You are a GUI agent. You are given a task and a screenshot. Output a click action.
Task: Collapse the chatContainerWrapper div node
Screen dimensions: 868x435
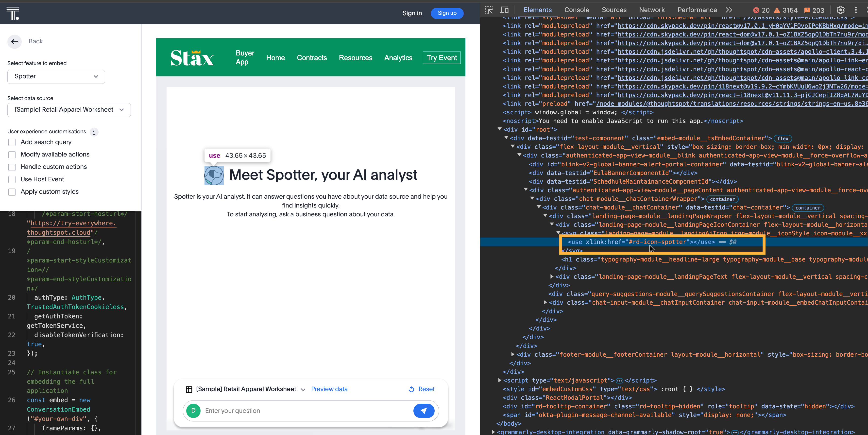(x=532, y=198)
